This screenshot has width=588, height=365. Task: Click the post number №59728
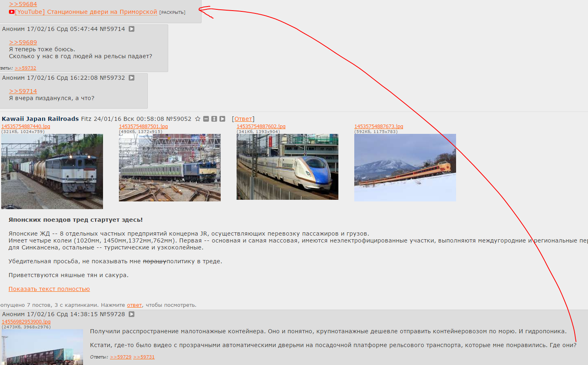pyautogui.click(x=112, y=314)
